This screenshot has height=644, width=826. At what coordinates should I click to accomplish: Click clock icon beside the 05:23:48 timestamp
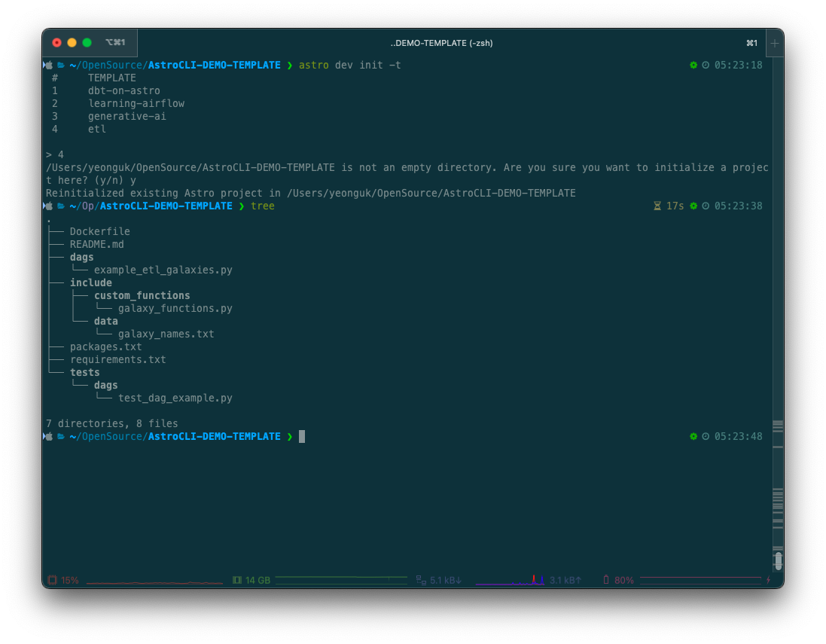point(706,436)
